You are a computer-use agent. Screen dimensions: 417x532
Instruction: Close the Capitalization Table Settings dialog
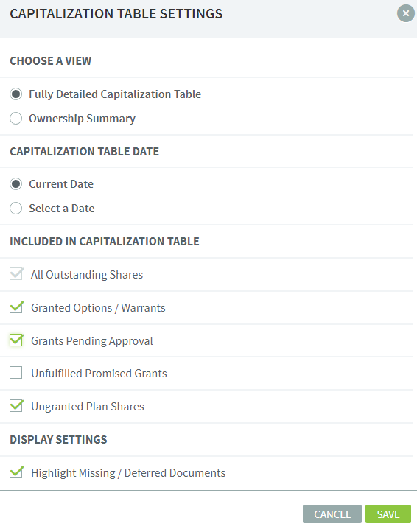(x=405, y=13)
